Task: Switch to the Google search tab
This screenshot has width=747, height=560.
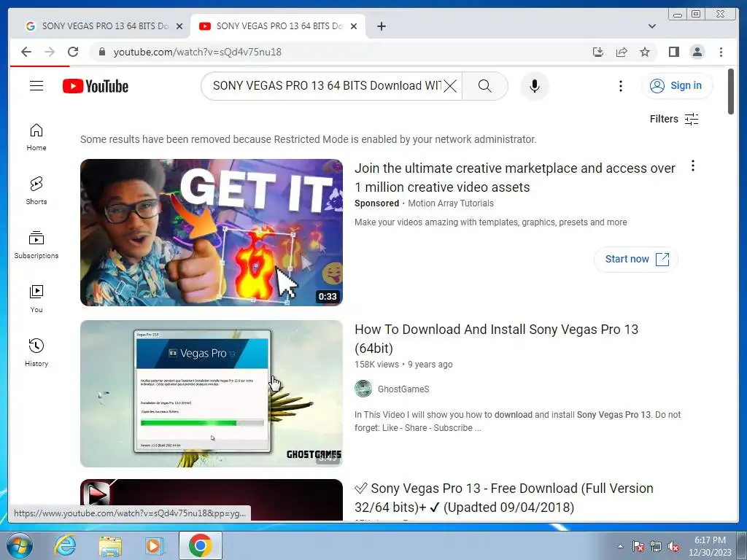Action: pos(104,26)
